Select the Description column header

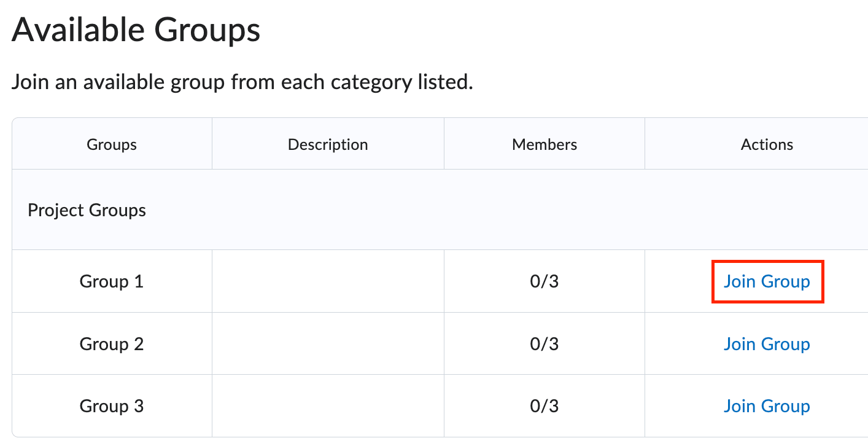328,144
